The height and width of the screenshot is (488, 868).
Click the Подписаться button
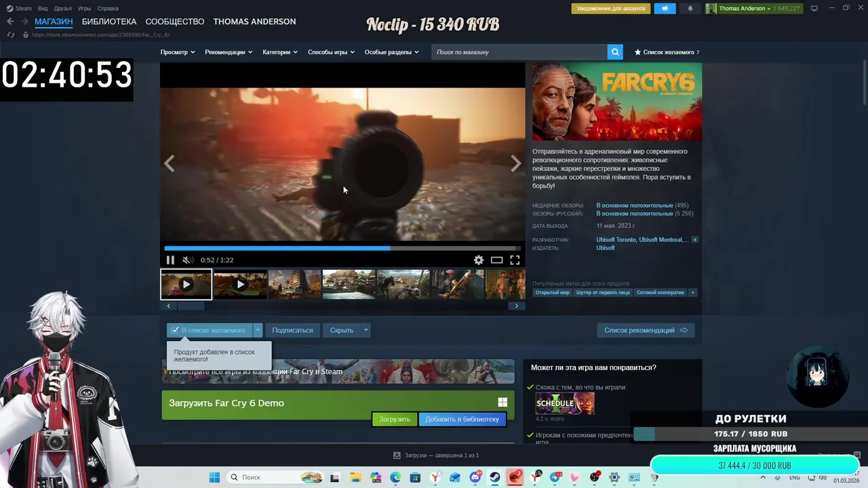pyautogui.click(x=292, y=330)
